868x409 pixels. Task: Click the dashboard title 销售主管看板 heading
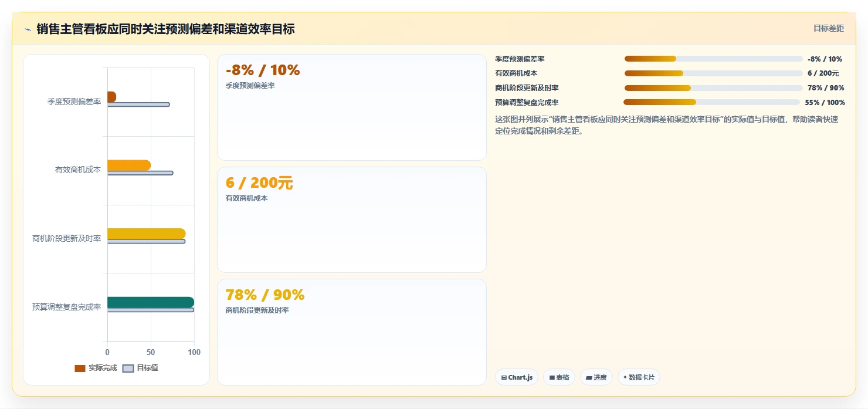click(165, 29)
